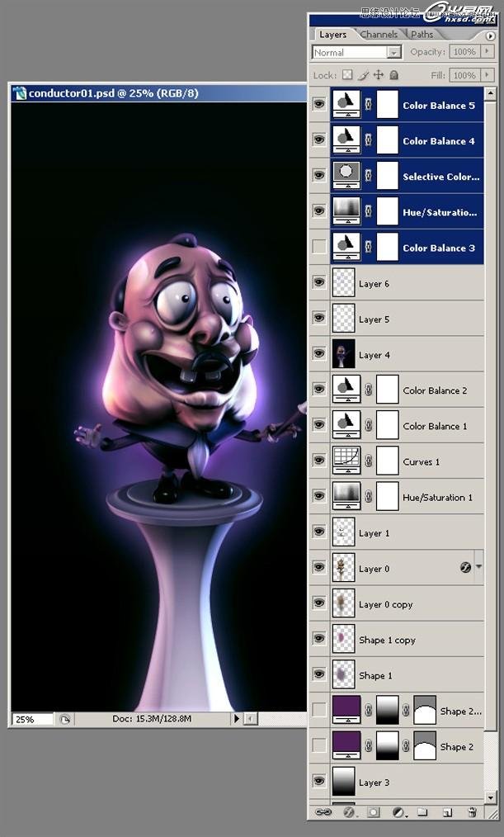Click mask link chain on Color Balance 2
The image size is (504, 837).
(368, 389)
